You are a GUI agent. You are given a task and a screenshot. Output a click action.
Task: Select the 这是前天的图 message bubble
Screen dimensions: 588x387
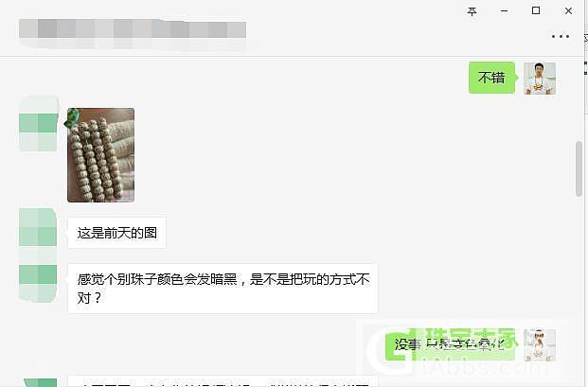[x=116, y=233]
